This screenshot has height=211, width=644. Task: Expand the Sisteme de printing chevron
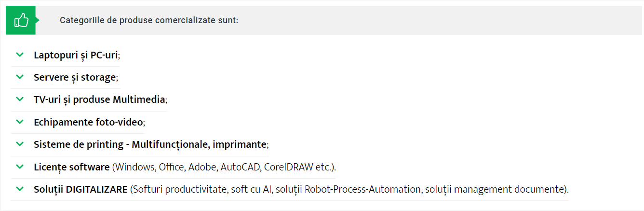[x=20, y=144]
